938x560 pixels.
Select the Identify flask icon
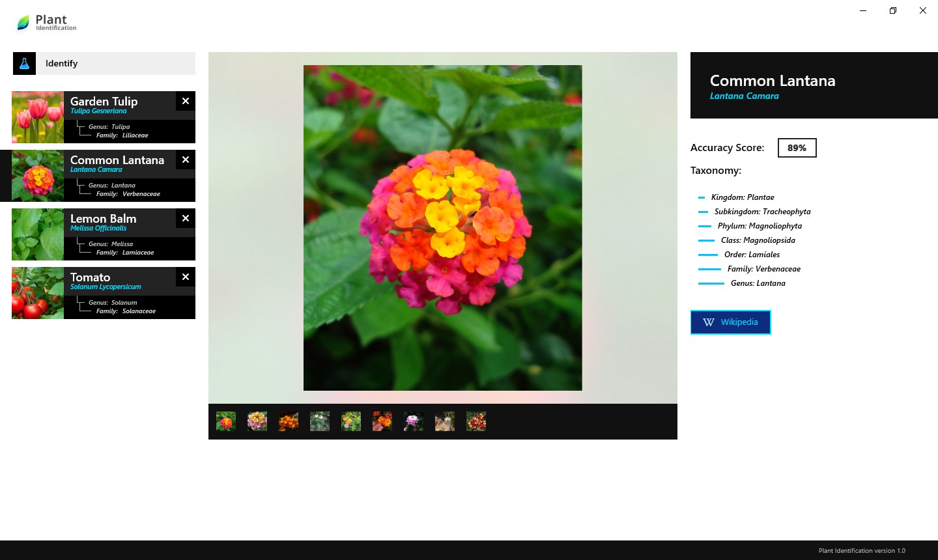pos(24,63)
